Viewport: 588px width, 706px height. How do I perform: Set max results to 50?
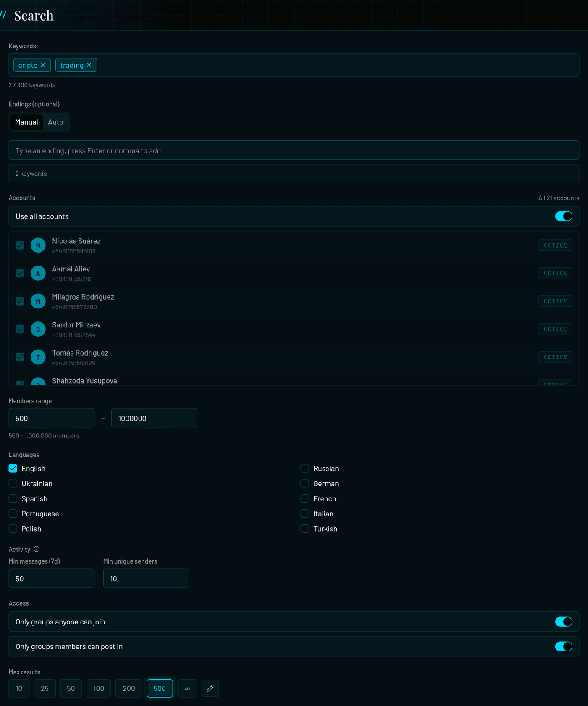point(71,688)
